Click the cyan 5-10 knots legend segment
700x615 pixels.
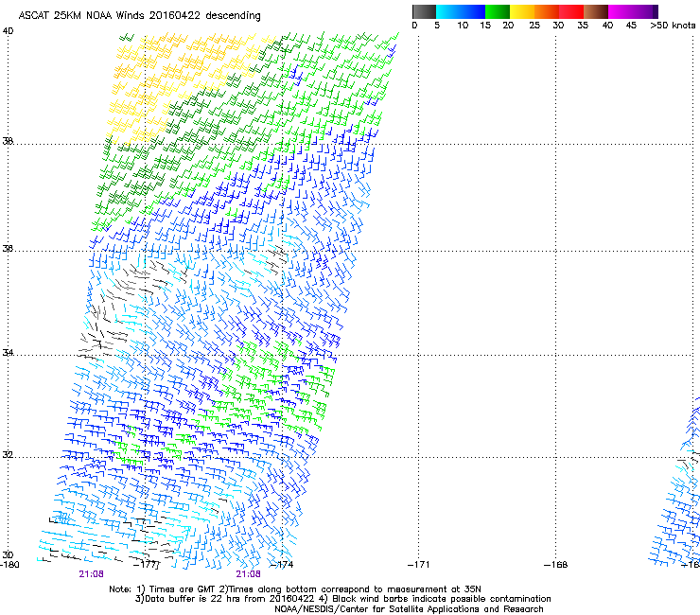(448, 11)
